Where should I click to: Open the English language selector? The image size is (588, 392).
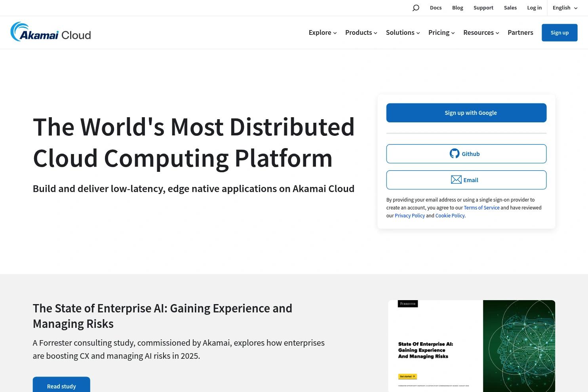coord(565,8)
